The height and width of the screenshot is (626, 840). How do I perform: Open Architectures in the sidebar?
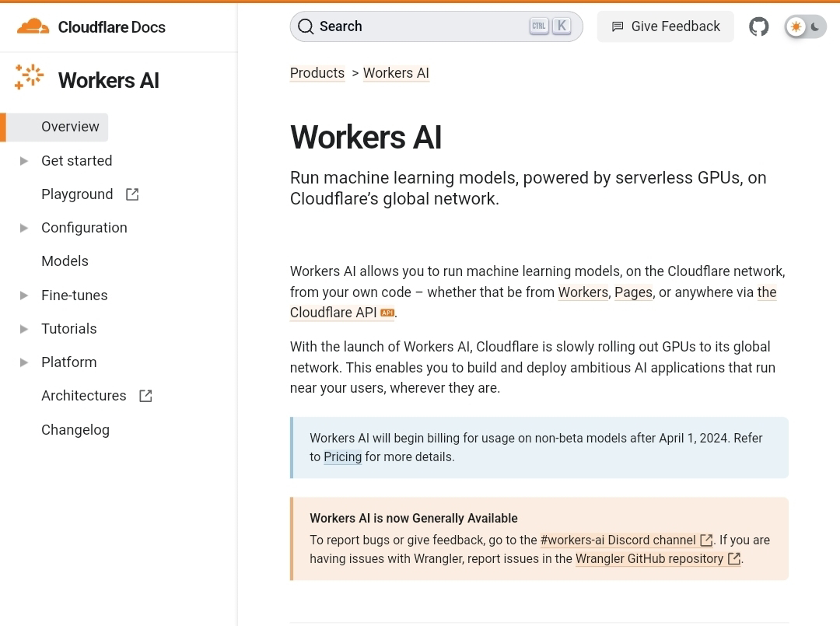point(83,396)
